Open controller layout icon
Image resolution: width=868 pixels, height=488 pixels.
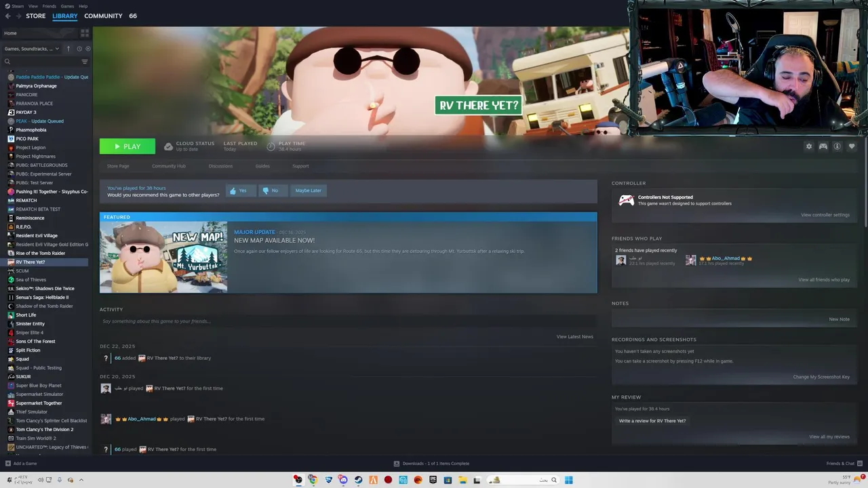click(823, 146)
